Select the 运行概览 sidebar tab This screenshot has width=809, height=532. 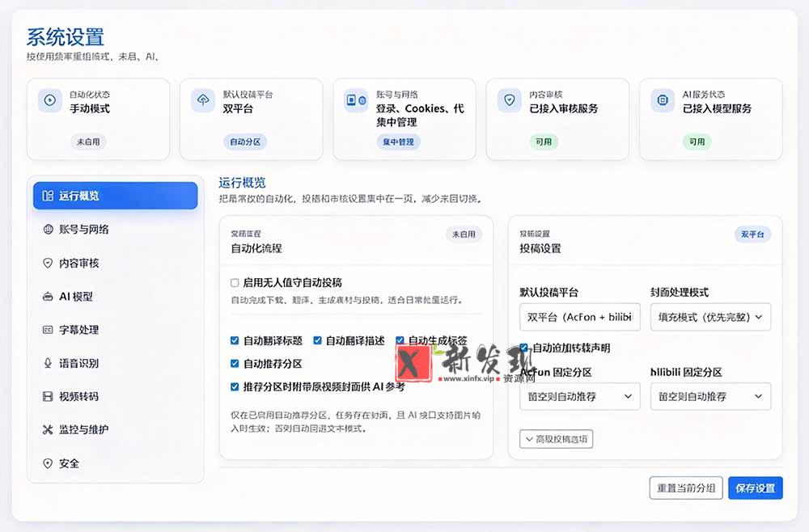click(x=115, y=196)
